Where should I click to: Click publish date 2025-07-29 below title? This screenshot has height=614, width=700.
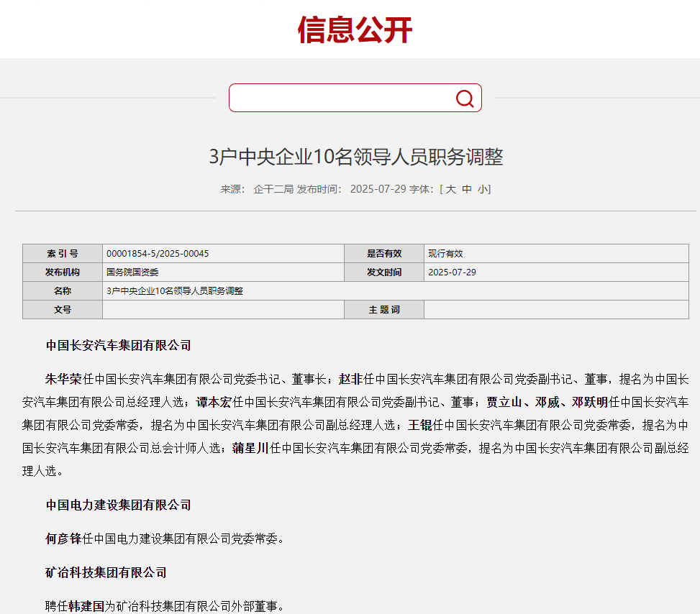(x=378, y=189)
